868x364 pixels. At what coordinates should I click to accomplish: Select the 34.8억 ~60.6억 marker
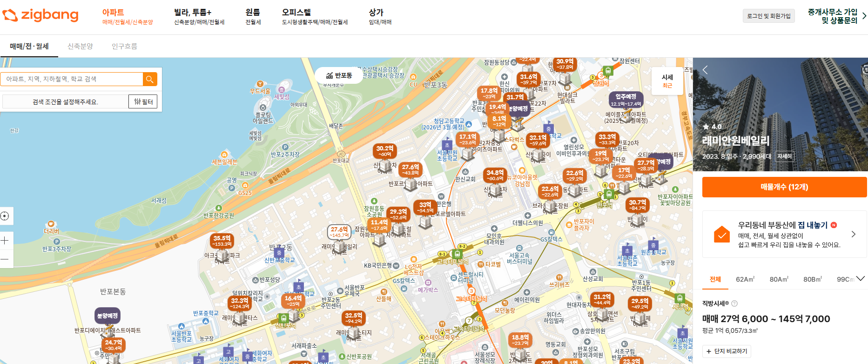pyautogui.click(x=495, y=175)
